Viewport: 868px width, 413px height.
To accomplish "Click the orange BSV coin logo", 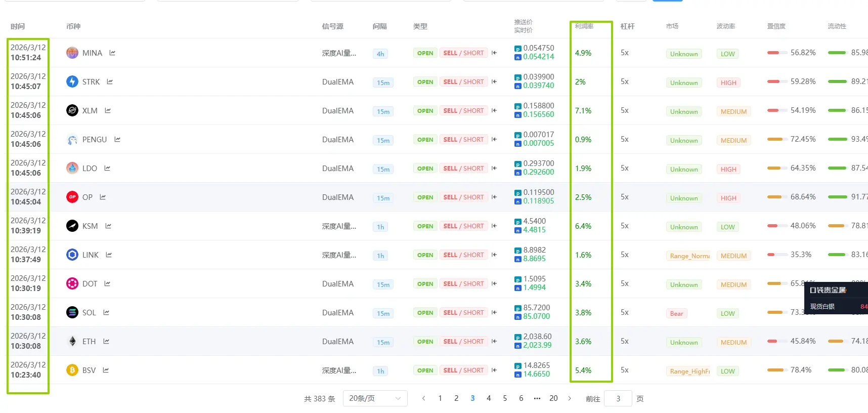I will [72, 370].
